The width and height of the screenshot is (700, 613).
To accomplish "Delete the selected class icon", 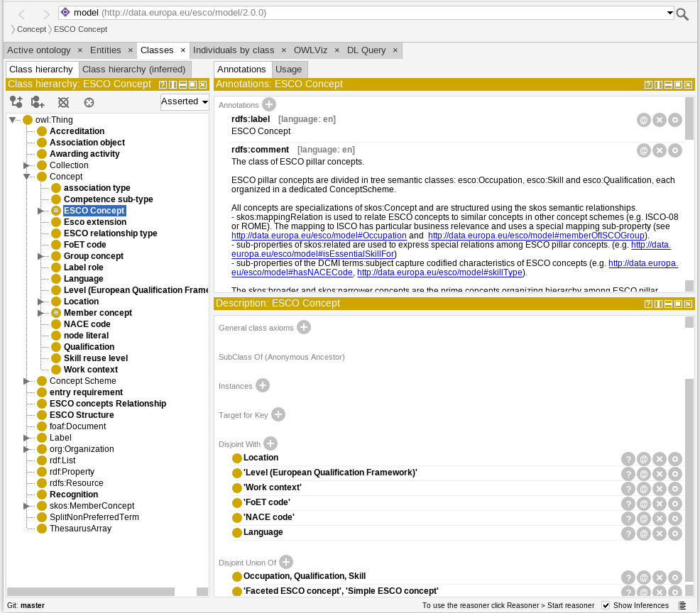I will tap(63, 103).
